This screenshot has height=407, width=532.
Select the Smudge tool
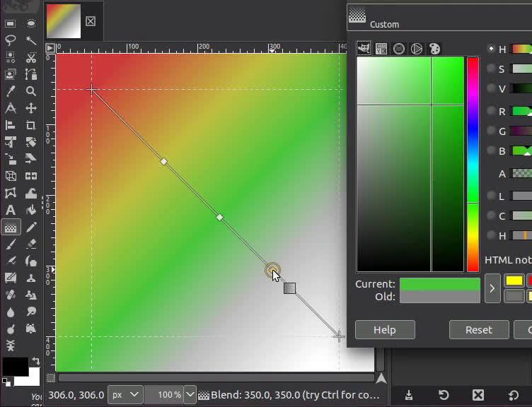(x=31, y=312)
